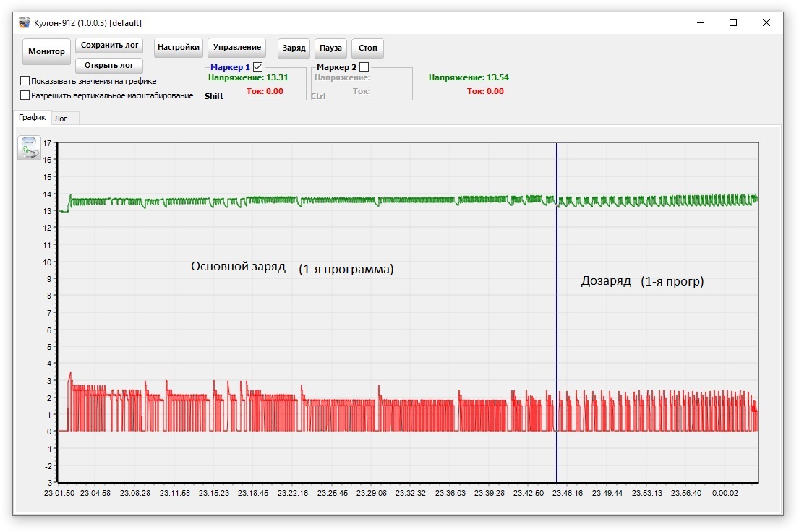799x532 pixels.
Task: Toggle Разрешить вертикальное масштабирование checkbox
Action: [x=25, y=95]
